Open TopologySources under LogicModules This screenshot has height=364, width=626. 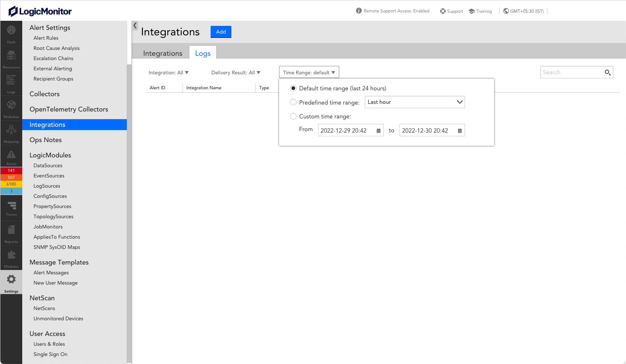54,216
